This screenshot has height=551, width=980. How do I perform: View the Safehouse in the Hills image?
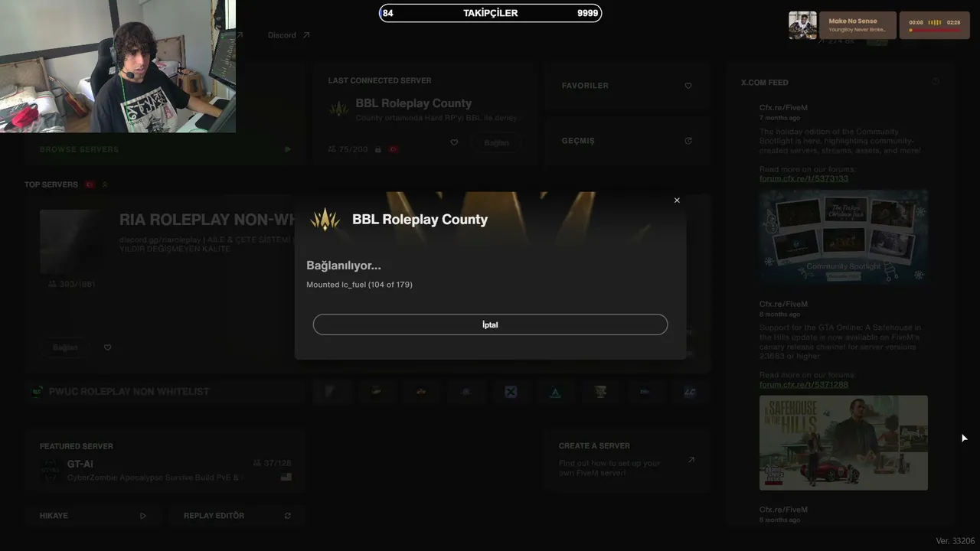click(x=844, y=442)
